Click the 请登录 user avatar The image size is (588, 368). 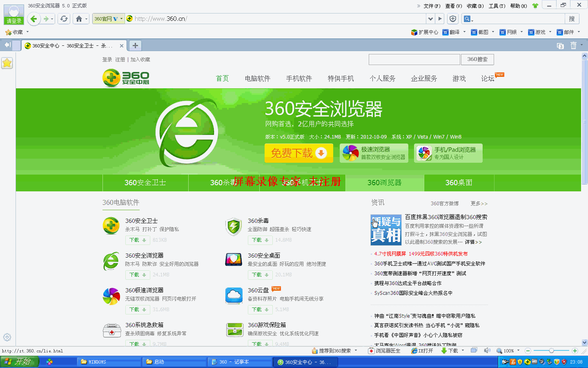pos(14,15)
